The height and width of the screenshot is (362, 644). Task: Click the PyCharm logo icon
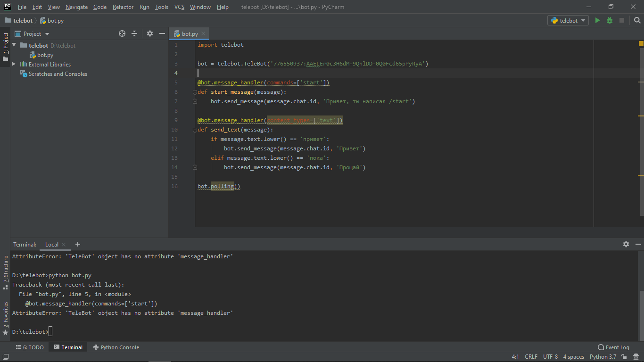[x=8, y=7]
